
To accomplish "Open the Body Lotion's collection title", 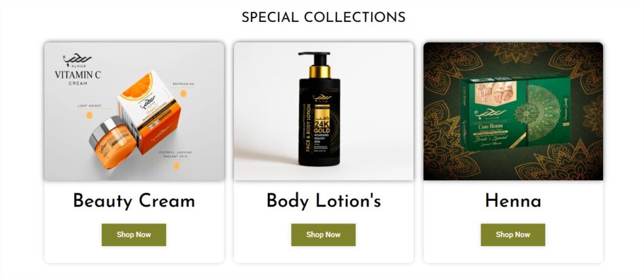I will click(x=324, y=201).
